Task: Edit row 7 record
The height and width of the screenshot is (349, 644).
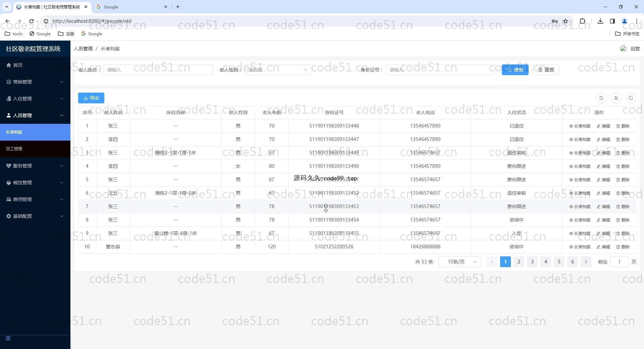Action: pyautogui.click(x=603, y=207)
